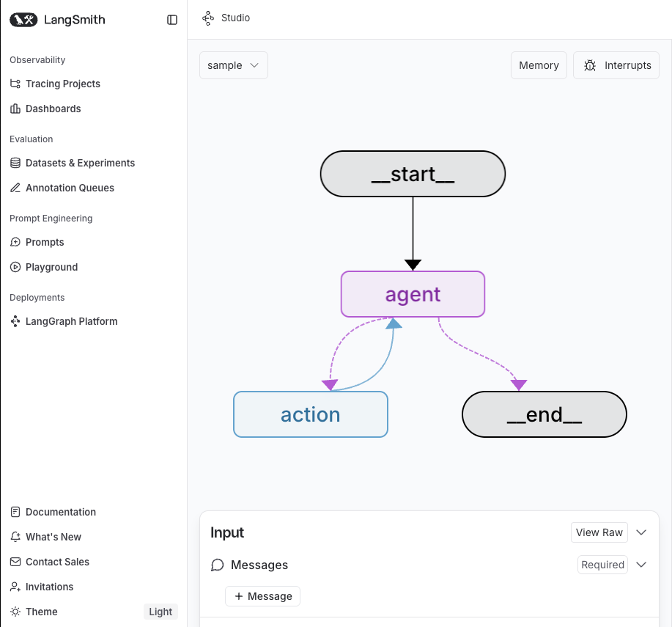
Task: Collapse the sidebar with the panel icon
Action: [x=172, y=20]
